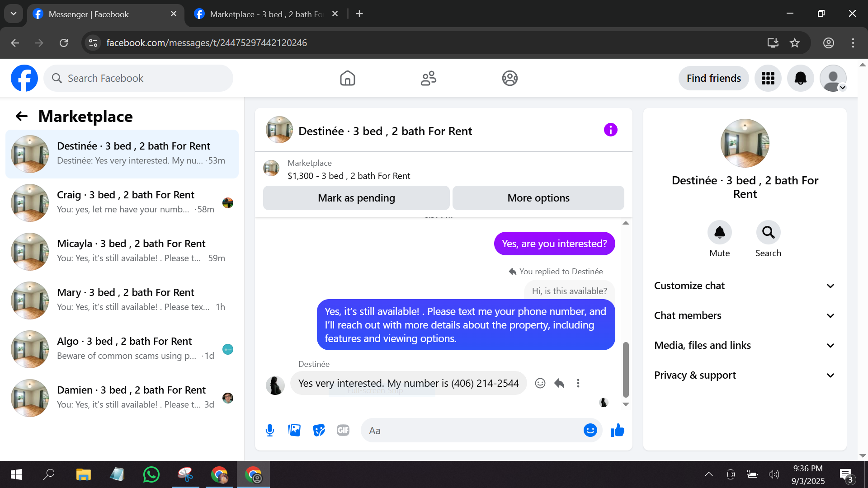Open the Windows notification center
868x488 pixels.
[x=846, y=474]
